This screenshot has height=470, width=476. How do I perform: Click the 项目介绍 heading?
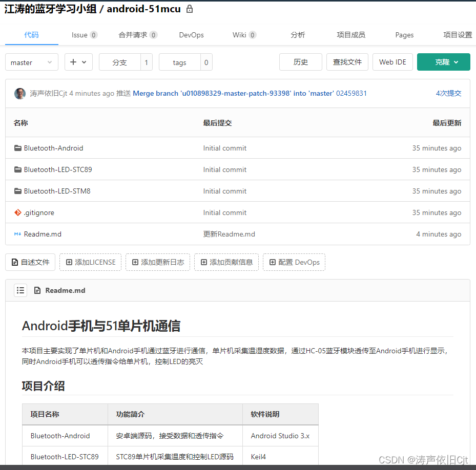tap(43, 386)
